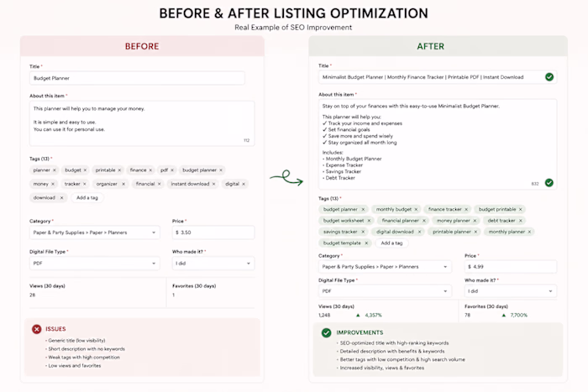The image size is (588, 392).
Task: Click the Before Title field 'Budget Planner'
Action: pos(137,78)
